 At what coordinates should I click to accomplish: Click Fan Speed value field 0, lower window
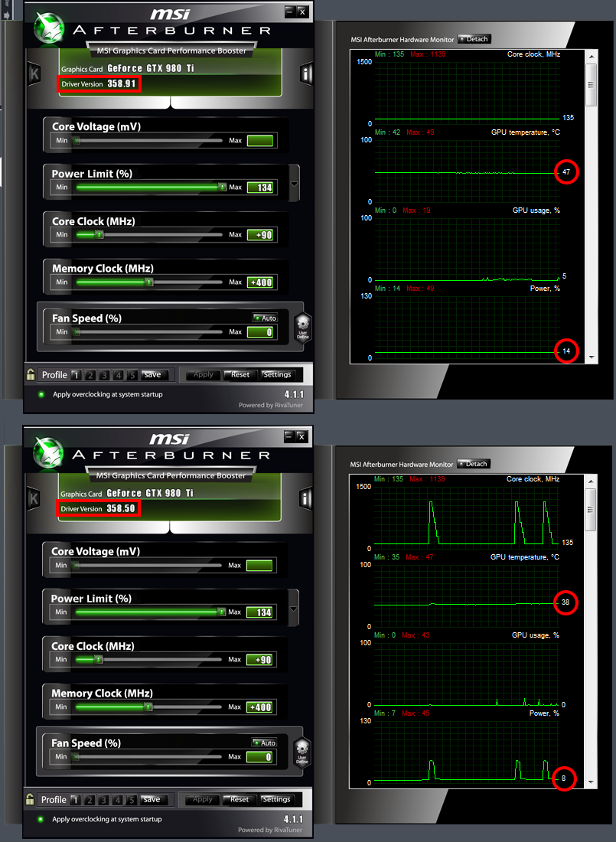tap(260, 757)
